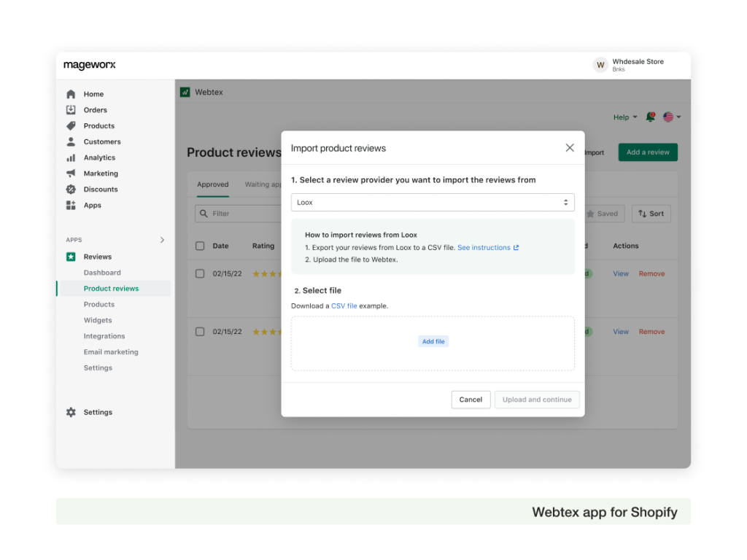Click the magnifier icon in Filter field

[204, 214]
